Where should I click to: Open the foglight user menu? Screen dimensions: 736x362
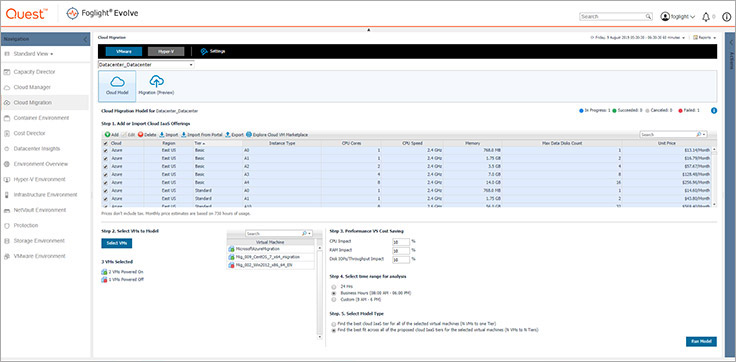(678, 16)
